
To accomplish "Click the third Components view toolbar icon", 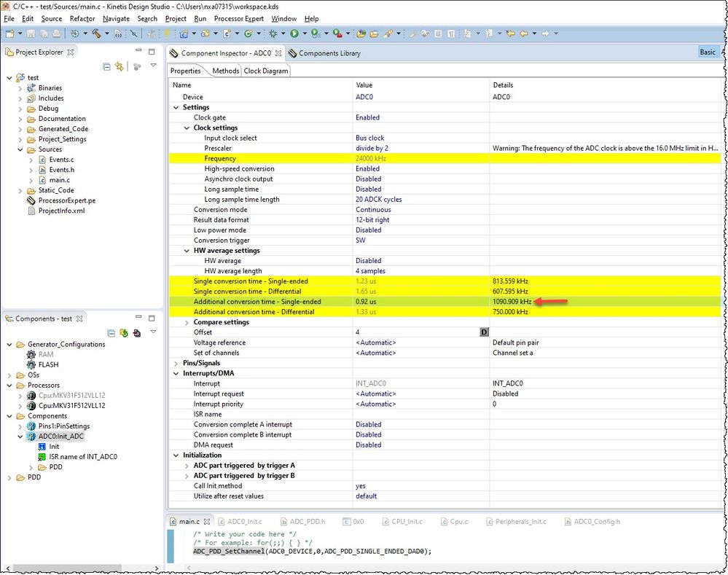I will [136, 333].
